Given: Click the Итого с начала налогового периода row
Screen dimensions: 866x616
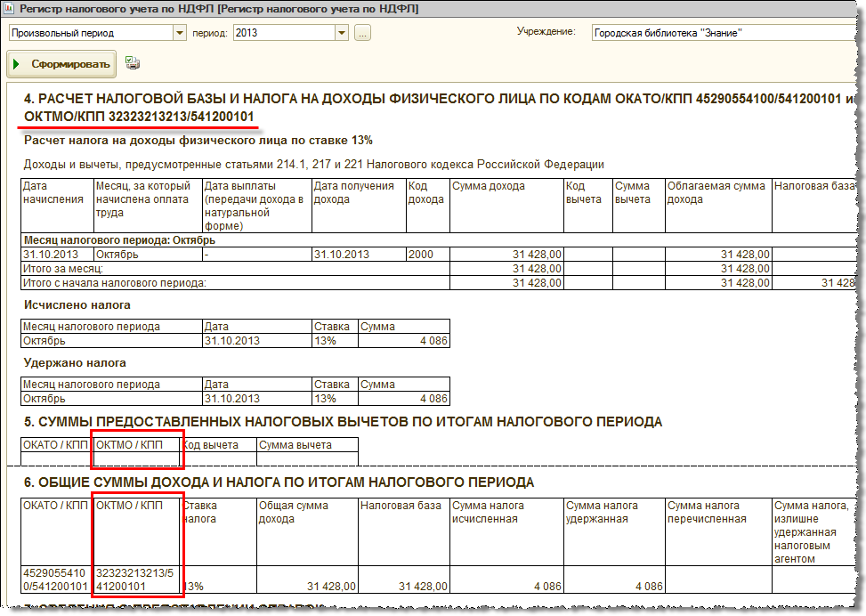Looking at the screenshot, I should pyautogui.click(x=439, y=283).
